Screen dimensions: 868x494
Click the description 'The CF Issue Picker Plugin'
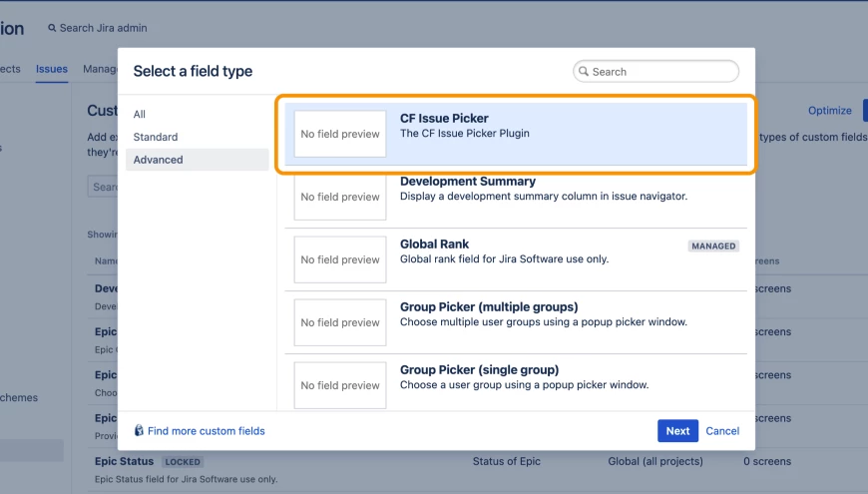pos(465,134)
